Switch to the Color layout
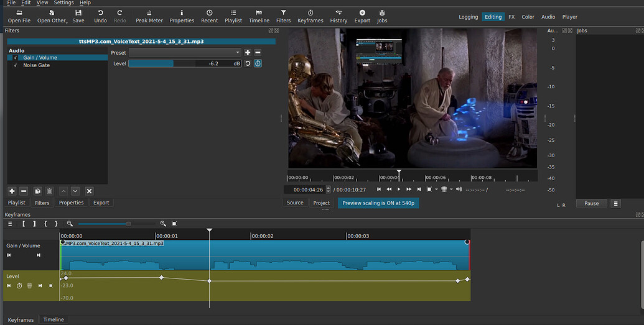This screenshot has height=325, width=644. (x=528, y=17)
